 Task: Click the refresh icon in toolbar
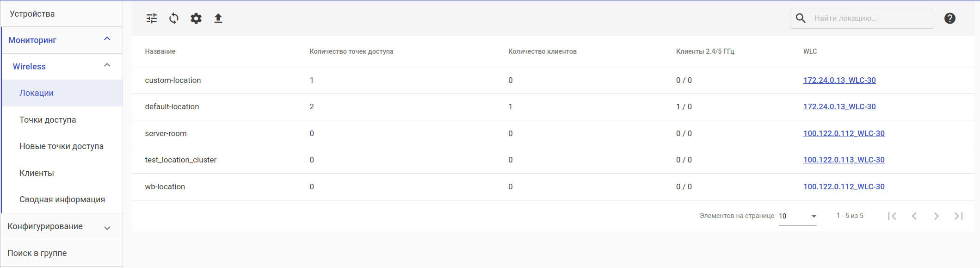(x=174, y=19)
